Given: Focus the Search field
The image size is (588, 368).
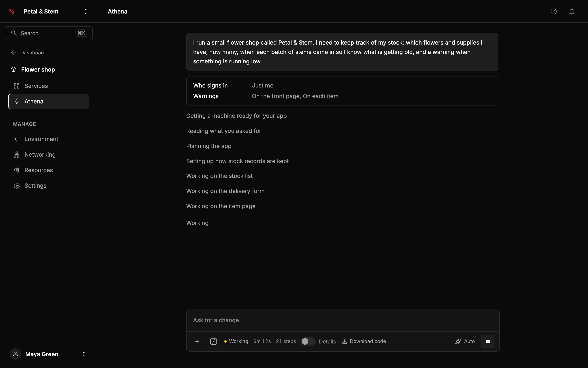Looking at the screenshot, I should [49, 33].
